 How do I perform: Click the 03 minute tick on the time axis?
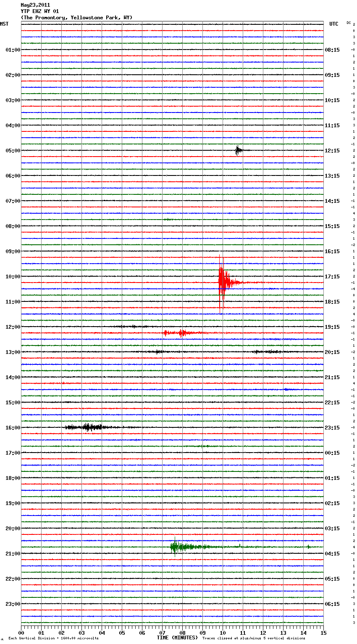(x=81, y=633)
